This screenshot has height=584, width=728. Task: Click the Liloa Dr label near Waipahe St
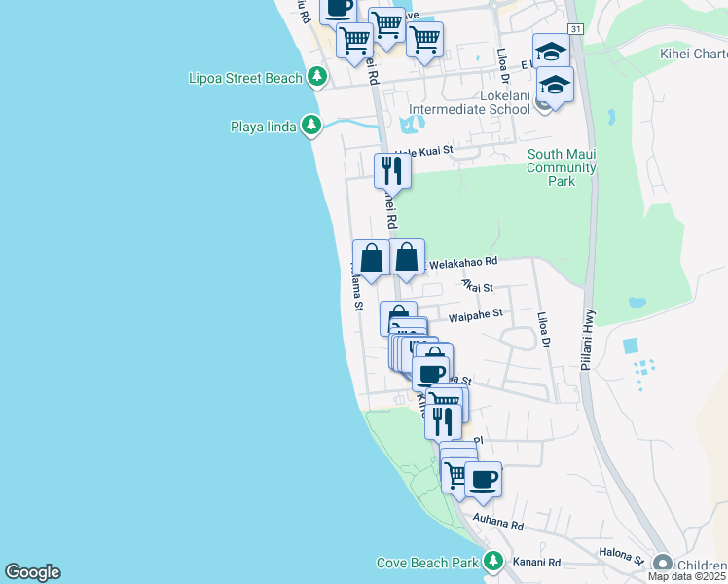point(544,330)
